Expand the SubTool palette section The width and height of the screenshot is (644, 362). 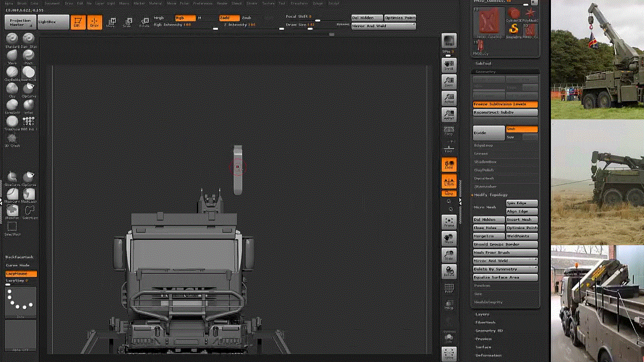483,64
